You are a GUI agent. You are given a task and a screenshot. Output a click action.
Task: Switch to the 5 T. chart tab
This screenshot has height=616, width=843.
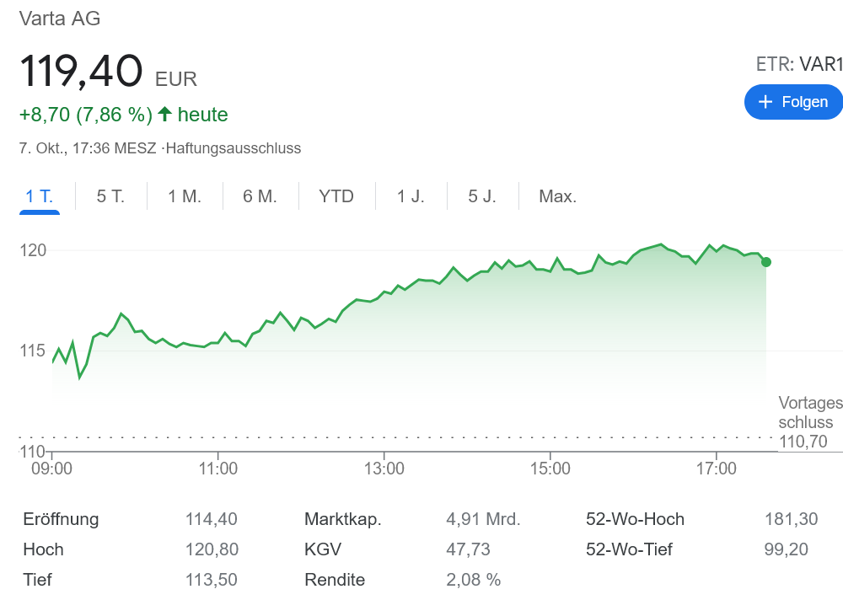[x=110, y=196]
